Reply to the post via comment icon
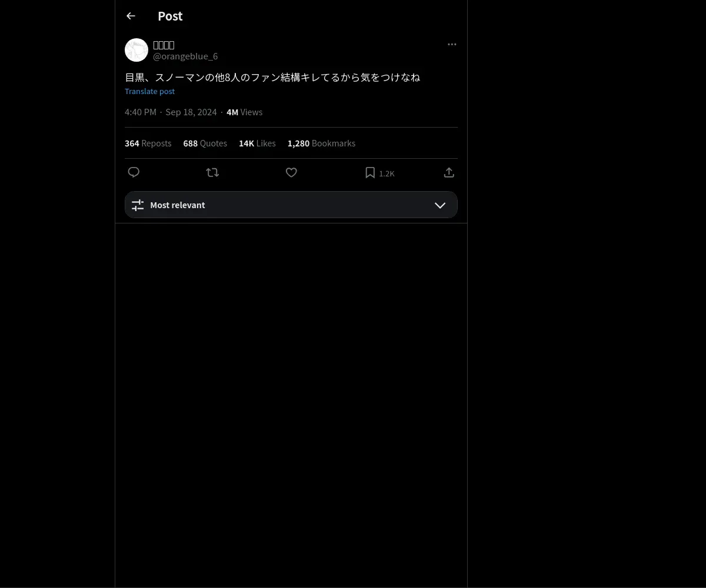Screen dimensions: 706x588 tap(134, 172)
